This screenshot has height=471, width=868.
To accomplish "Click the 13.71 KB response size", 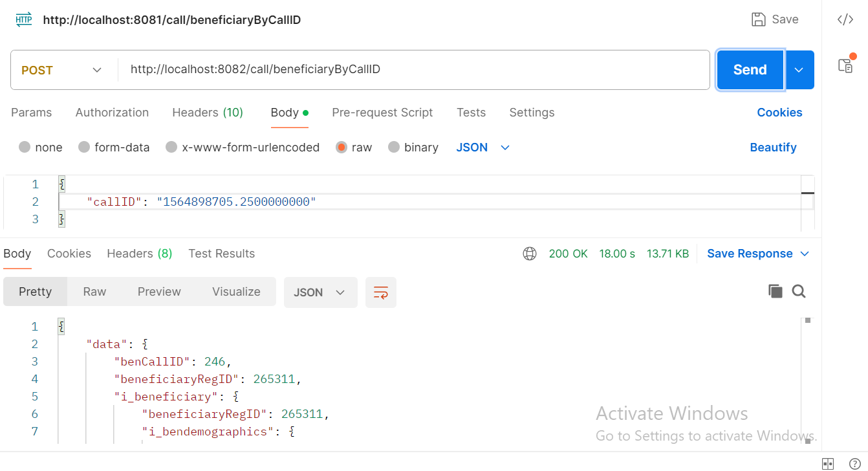I will click(x=667, y=254).
